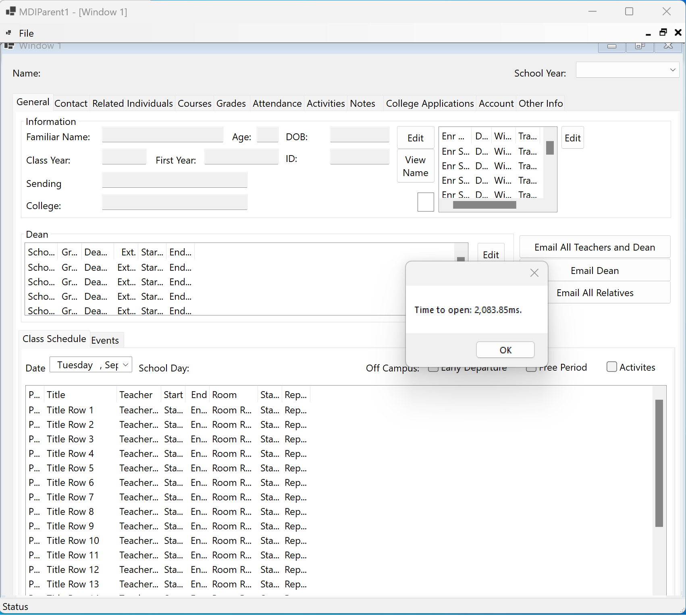Viewport: 686px width, 616px height.
Task: Go to the Grades tab
Action: [231, 104]
